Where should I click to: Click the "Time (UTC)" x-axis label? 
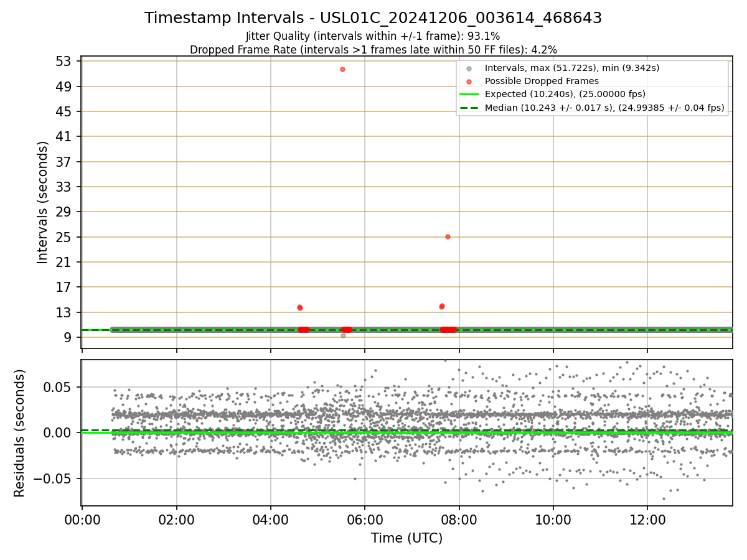click(x=406, y=538)
